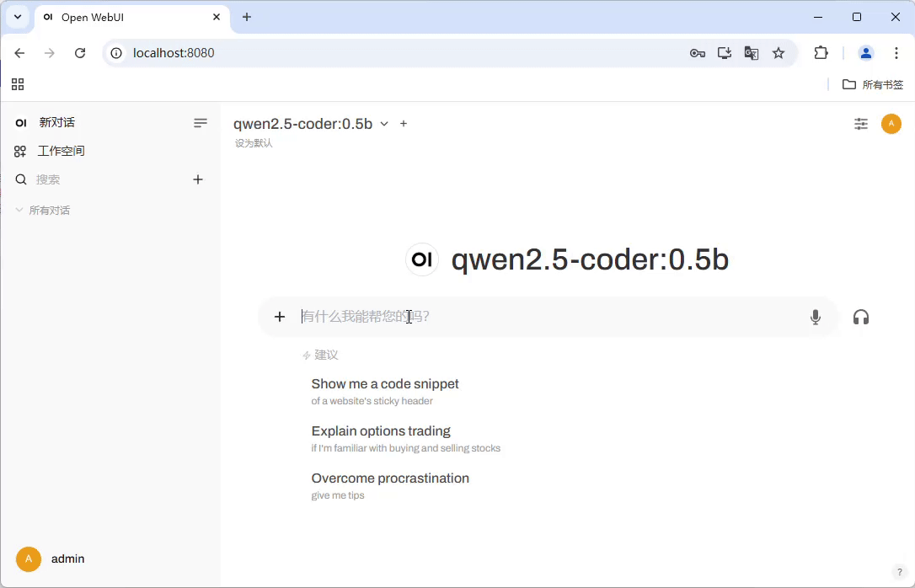Click the plus icon beside the search field
The width and height of the screenshot is (915, 588).
point(198,179)
